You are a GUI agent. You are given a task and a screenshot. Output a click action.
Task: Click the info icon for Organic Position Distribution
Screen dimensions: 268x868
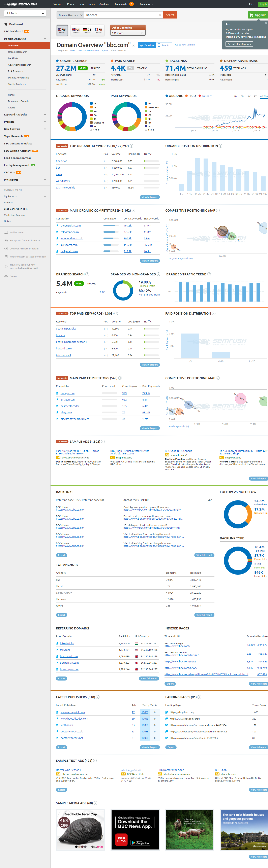point(220,146)
